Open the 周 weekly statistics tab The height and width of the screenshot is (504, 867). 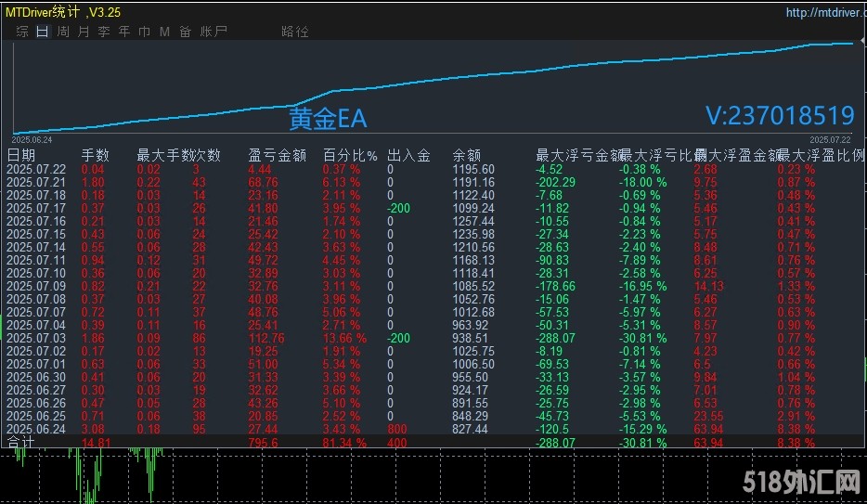pyautogui.click(x=63, y=32)
